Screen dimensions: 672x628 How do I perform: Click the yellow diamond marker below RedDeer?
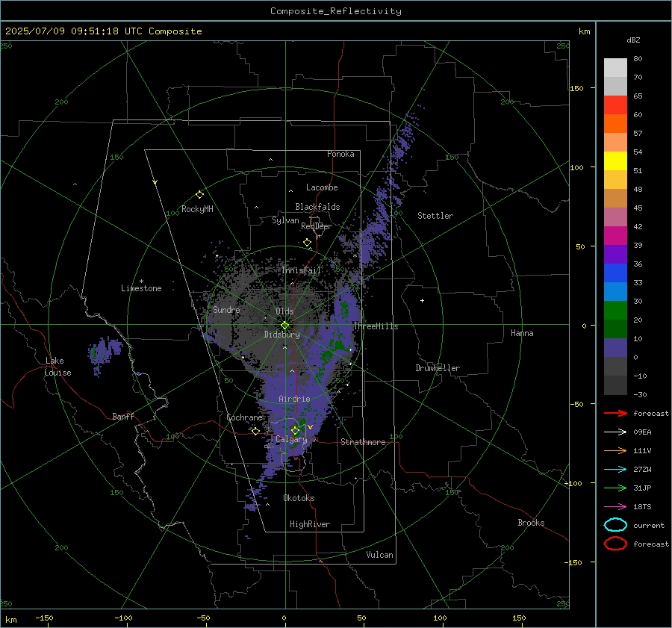307,243
